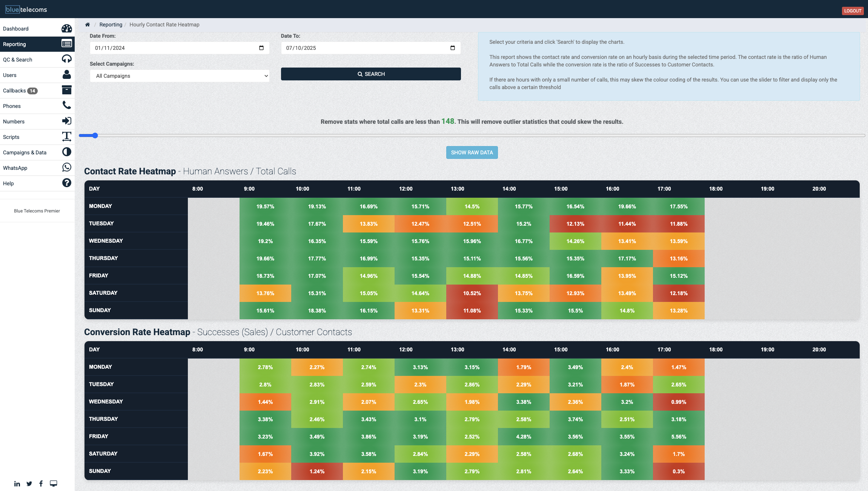Image resolution: width=868 pixels, height=491 pixels.
Task: Open the Select Campaigns dropdown
Action: pos(180,75)
